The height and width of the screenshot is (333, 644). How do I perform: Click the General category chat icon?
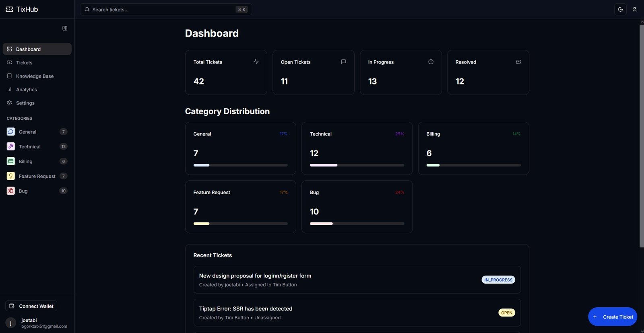11,132
